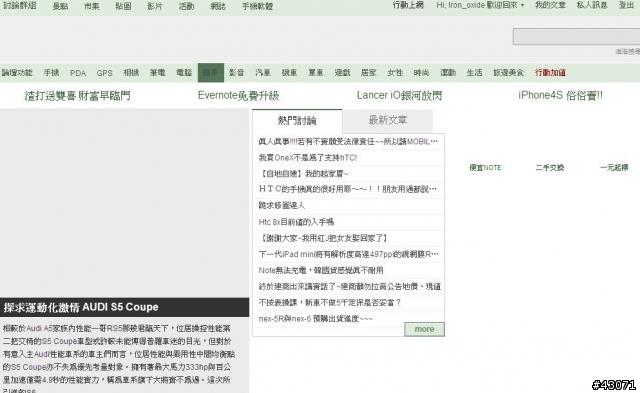This screenshot has height=393, width=640.
Task: Focus the search input box
Action: pyautogui.click(x=576, y=36)
